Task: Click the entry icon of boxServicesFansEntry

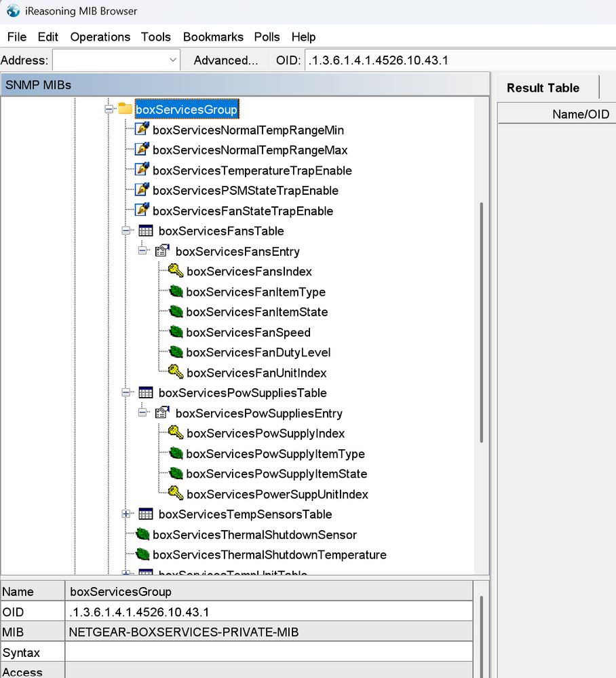Action: point(162,250)
